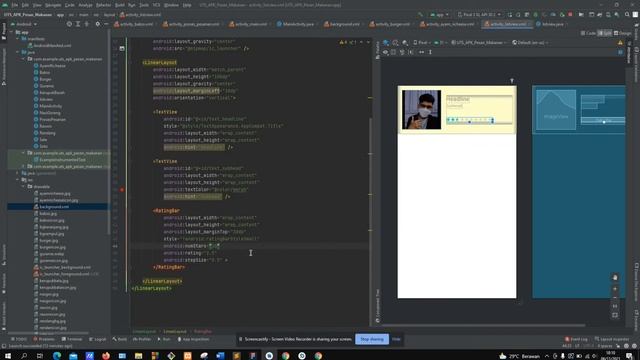Click the Make Project hammer icon

[420, 15]
